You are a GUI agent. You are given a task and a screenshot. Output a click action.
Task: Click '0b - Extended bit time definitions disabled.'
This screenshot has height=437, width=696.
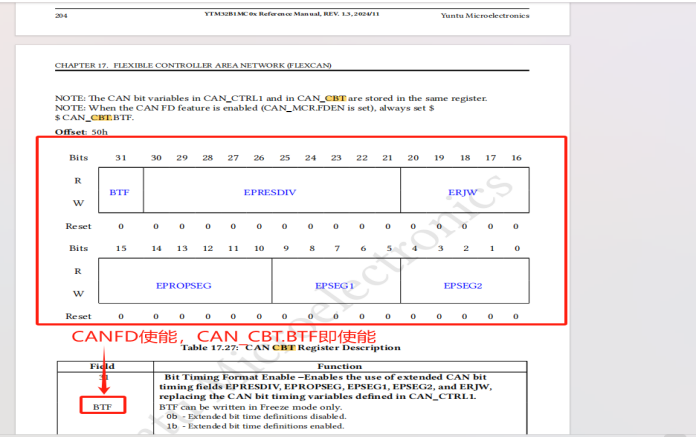257,417
